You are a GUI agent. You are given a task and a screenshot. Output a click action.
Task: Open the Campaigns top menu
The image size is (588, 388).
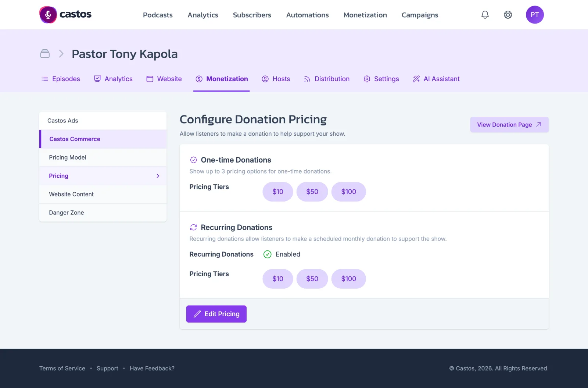420,15
